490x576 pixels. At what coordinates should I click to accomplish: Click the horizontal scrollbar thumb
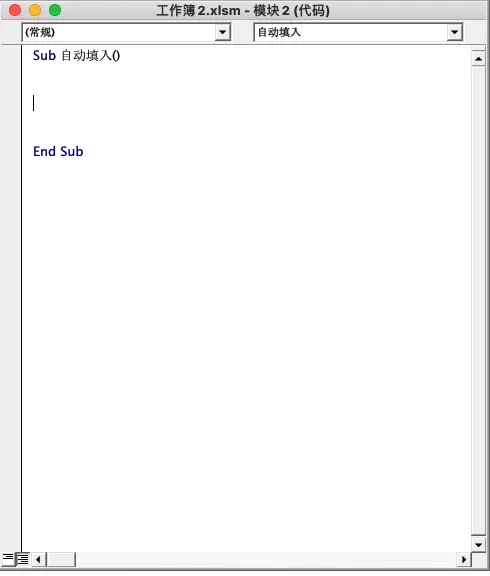(x=61, y=559)
